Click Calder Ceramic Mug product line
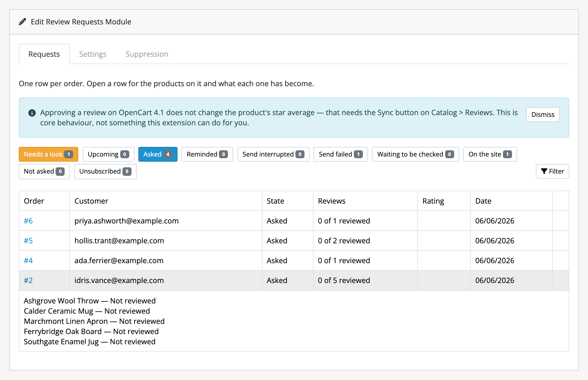 (x=87, y=311)
